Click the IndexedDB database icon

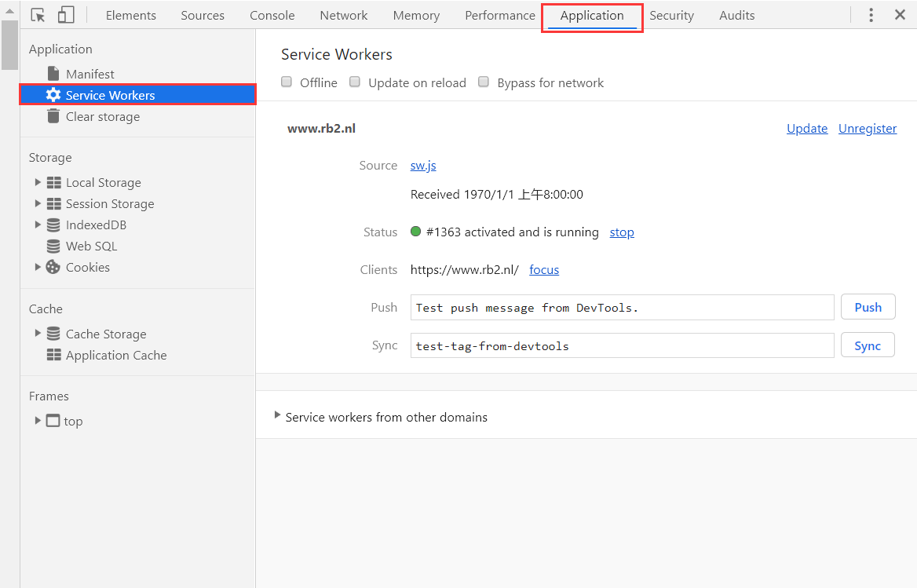tap(53, 225)
